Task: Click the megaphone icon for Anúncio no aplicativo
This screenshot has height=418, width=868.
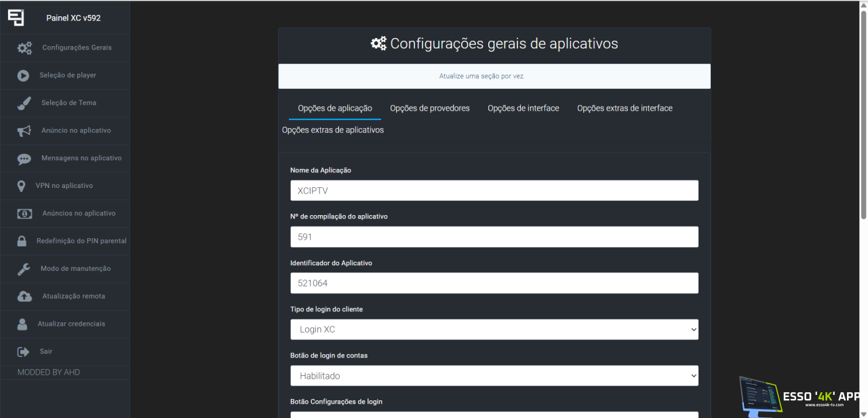Action: [x=24, y=131]
